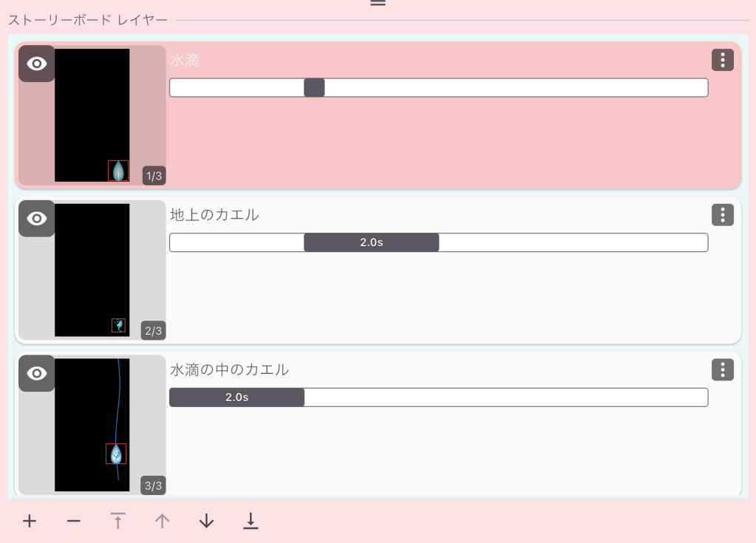This screenshot has width=756, height=543.
Task: Click the 2.0s bar in 水滴の中のカエル timeline
Action: (236, 397)
